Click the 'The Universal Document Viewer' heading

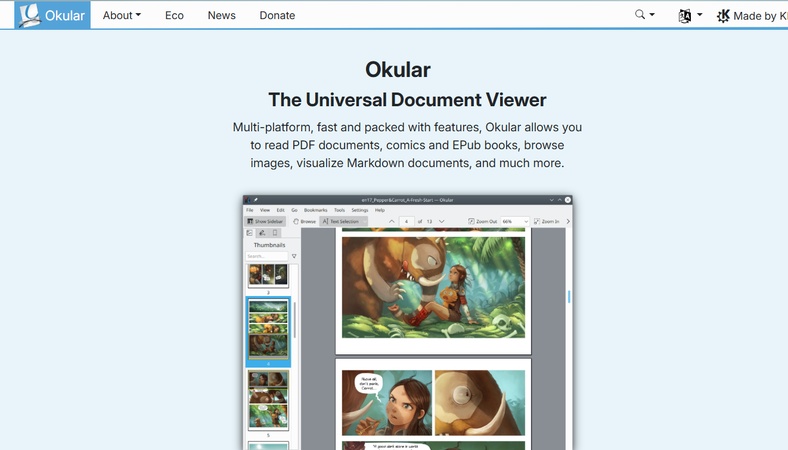(407, 100)
